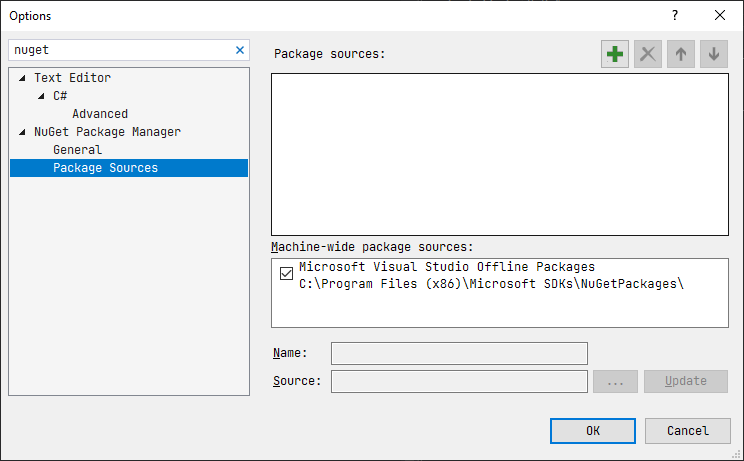The height and width of the screenshot is (461, 744).
Task: Click the empty Package sources list box
Action: pos(500,154)
